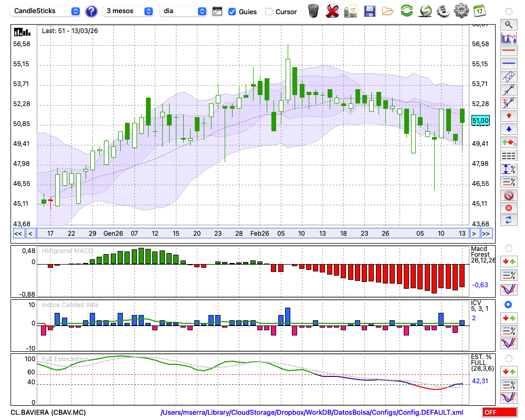The image size is (525, 420).
Task: Click the dashed horizontal lines tool
Action: 509,156
